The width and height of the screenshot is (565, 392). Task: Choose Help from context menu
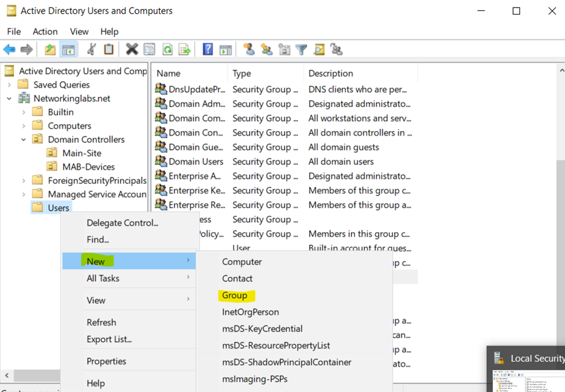tap(129, 383)
